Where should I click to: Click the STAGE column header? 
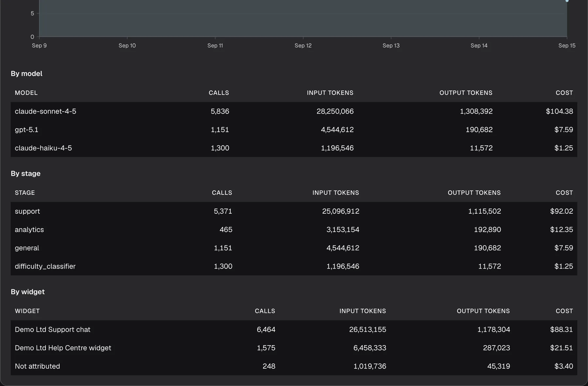click(25, 193)
